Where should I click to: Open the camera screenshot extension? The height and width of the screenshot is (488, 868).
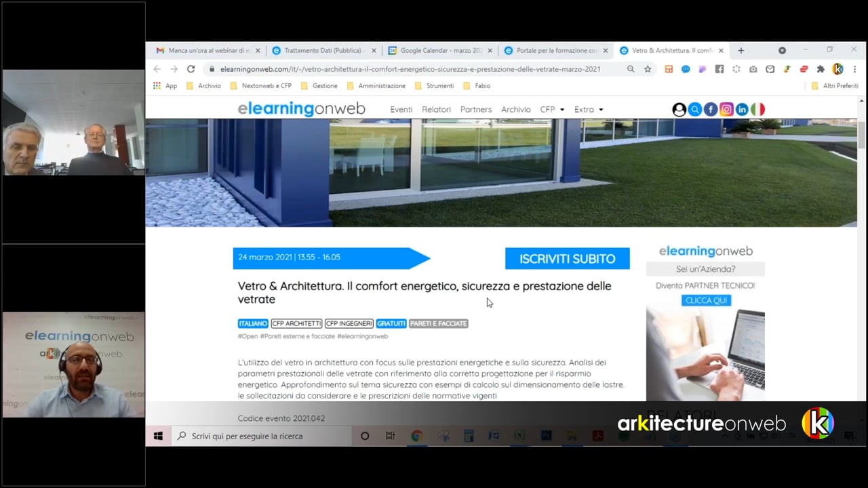coord(753,69)
